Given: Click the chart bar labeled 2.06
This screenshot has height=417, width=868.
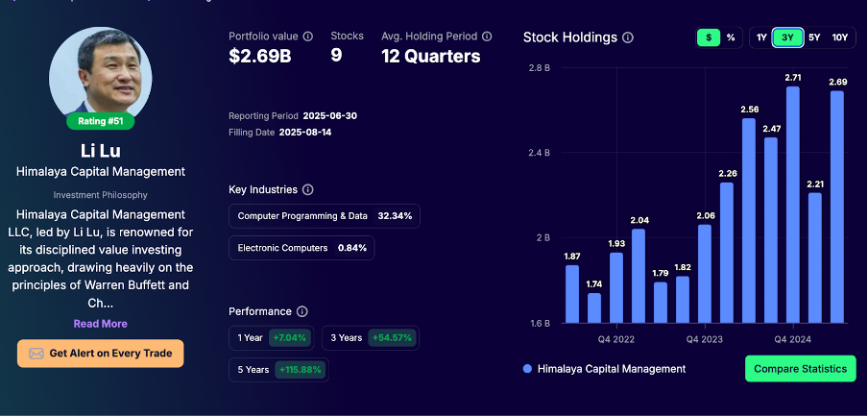Looking at the screenshot, I should pos(705,274).
